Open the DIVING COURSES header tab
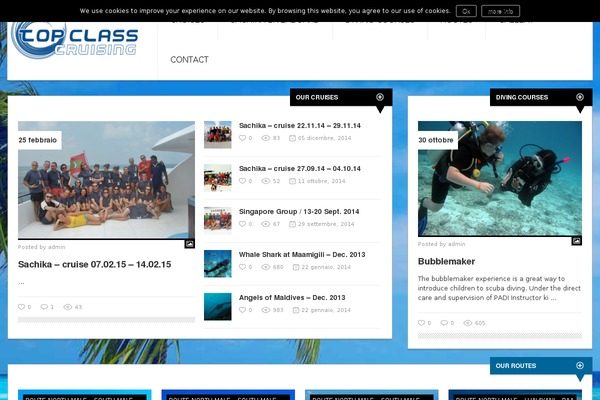 pos(541,97)
